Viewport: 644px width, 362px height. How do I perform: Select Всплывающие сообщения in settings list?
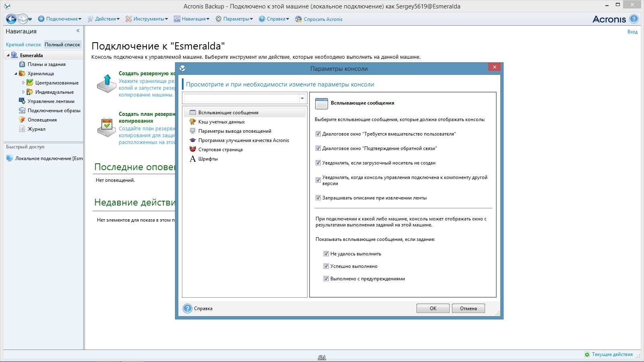(x=244, y=113)
